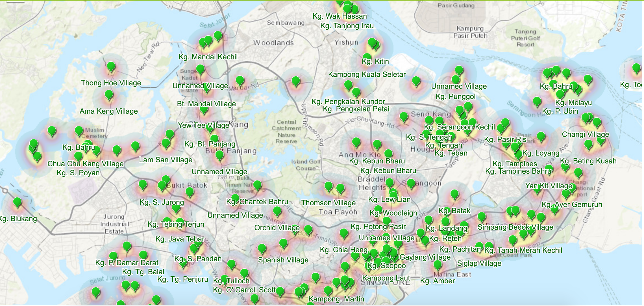This screenshot has height=306, width=644.
Task: Select the marker above Lam San Village
Action: click(x=166, y=143)
